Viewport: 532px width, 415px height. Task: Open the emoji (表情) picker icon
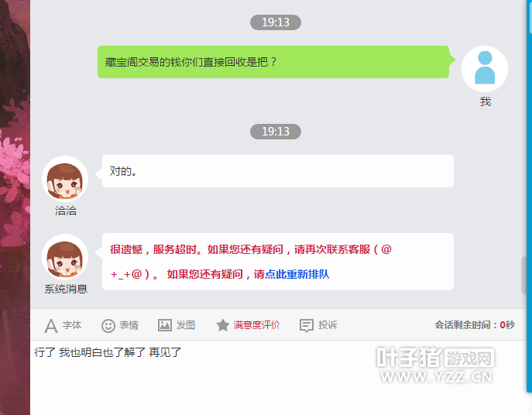[108, 326]
